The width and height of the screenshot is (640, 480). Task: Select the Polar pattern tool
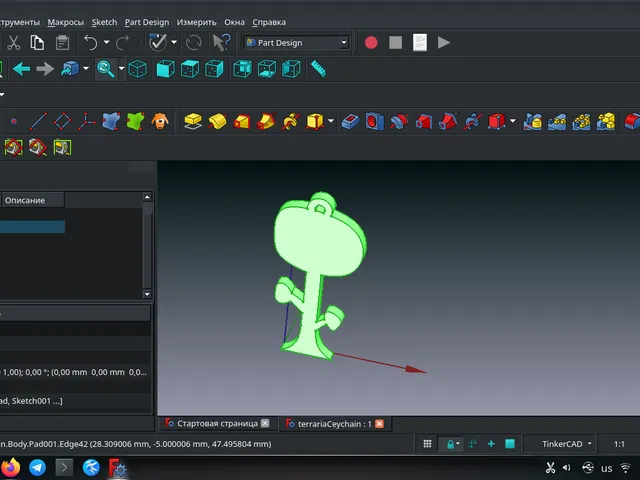click(581, 121)
